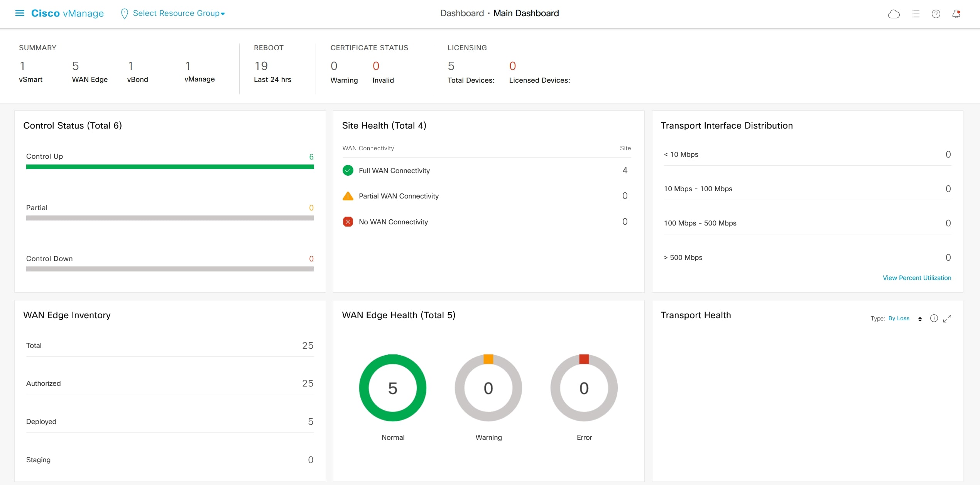
Task: Click the grey Control Down status bar
Action: [x=170, y=269]
